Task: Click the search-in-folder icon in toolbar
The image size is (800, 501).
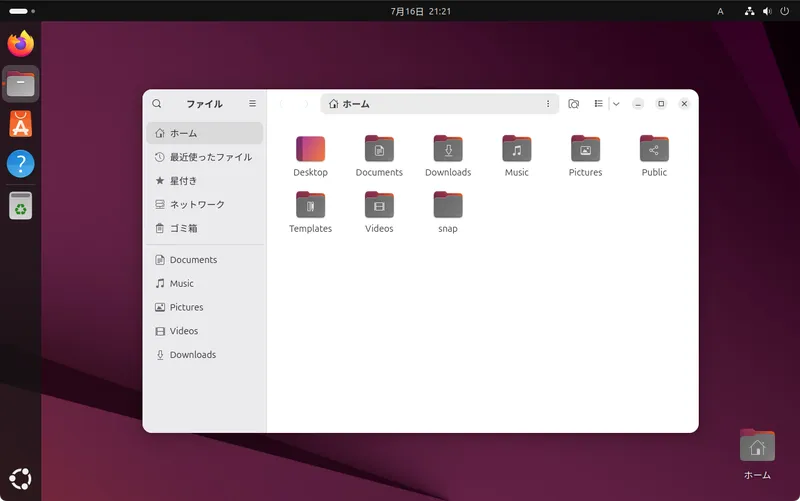Action: pos(573,104)
